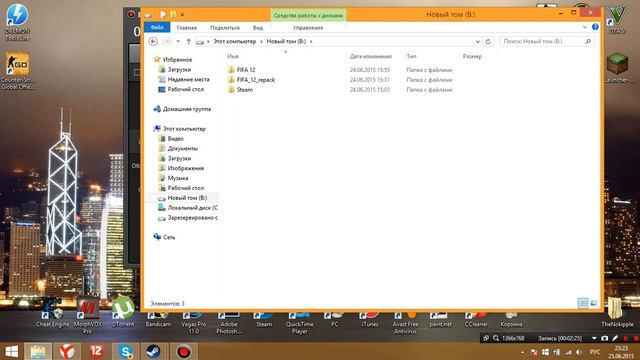Click the Back navigation arrow

pos(153,41)
